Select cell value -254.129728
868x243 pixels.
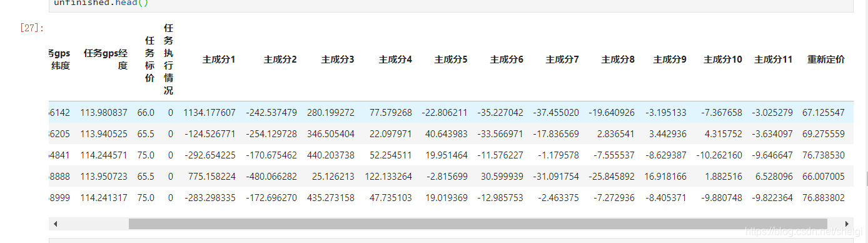271,134
